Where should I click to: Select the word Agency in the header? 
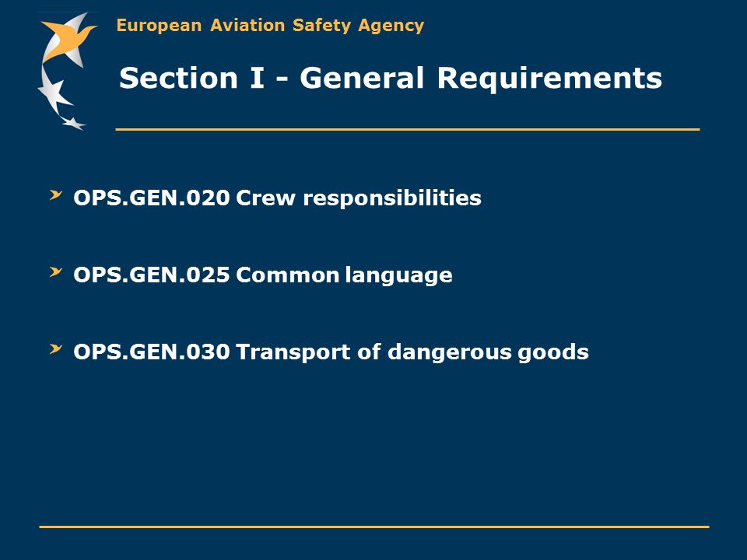pos(391,26)
